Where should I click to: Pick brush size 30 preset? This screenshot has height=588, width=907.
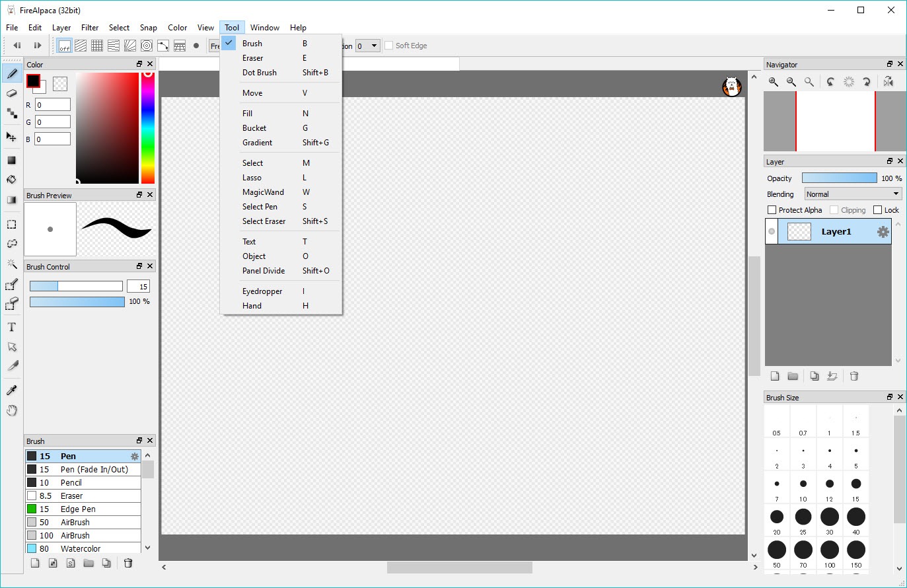point(829,517)
